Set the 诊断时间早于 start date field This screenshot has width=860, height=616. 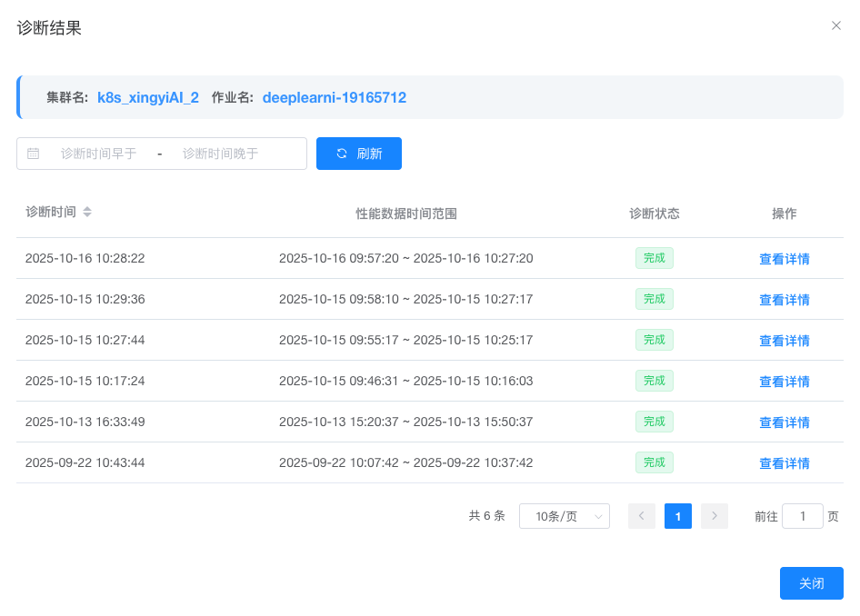[98, 154]
